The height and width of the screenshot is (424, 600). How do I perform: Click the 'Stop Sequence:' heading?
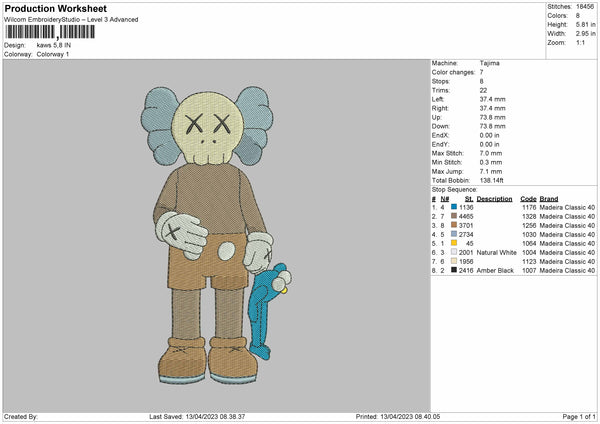point(455,189)
